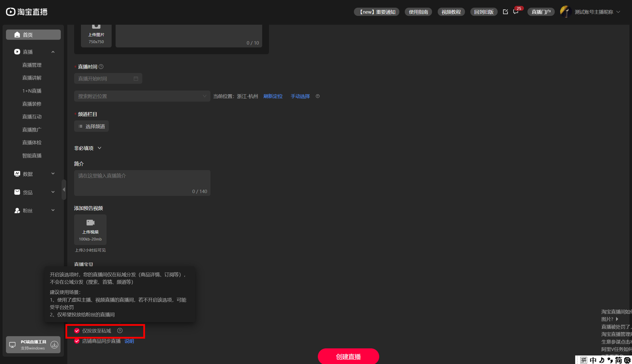Click the external link share icon in header
Screen dimensions: 632x364
505,12
